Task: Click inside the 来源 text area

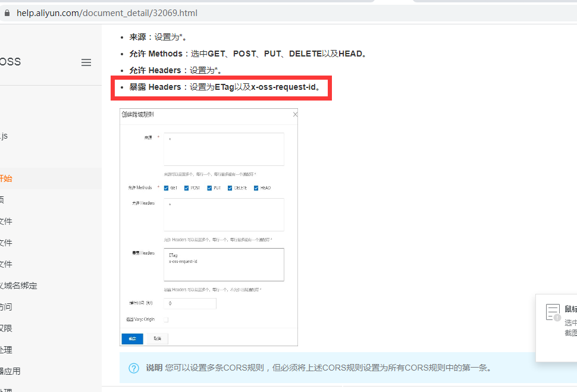Action: tap(224, 149)
